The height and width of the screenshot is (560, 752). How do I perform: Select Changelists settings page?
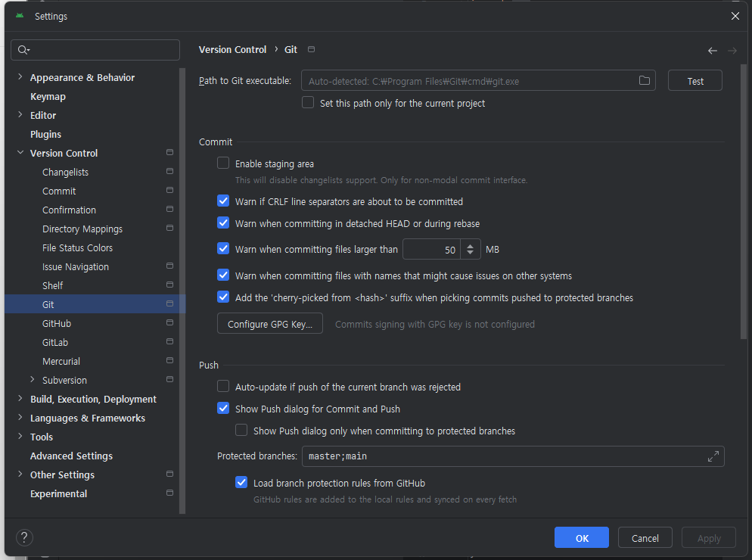pyautogui.click(x=65, y=173)
